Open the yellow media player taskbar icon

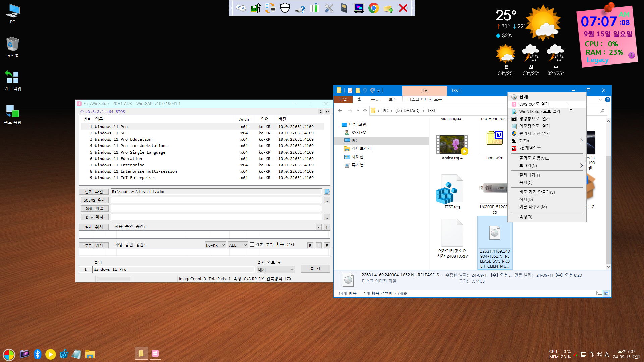(50, 354)
